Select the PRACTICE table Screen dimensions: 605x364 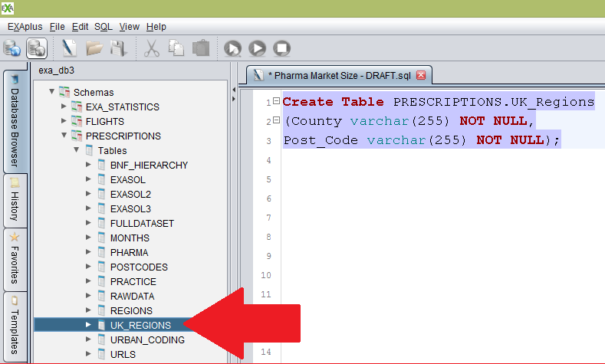pyautogui.click(x=133, y=282)
